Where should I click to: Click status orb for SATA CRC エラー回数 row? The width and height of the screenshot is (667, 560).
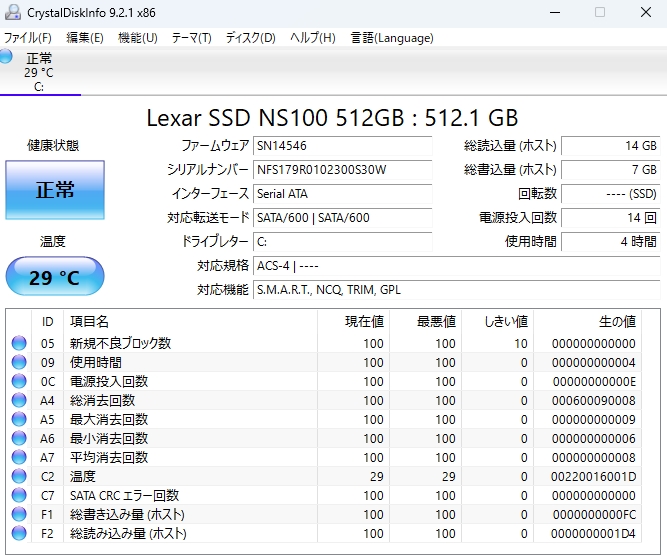point(19,495)
